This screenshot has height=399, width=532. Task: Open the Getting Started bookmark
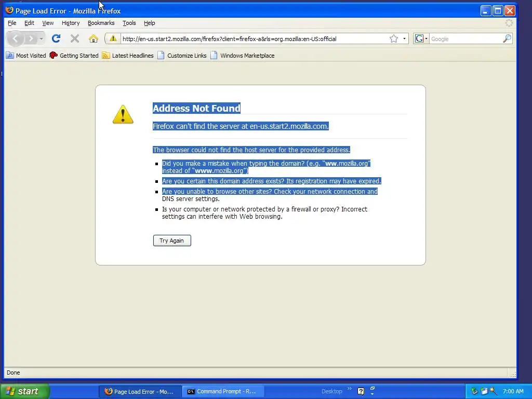coord(74,55)
